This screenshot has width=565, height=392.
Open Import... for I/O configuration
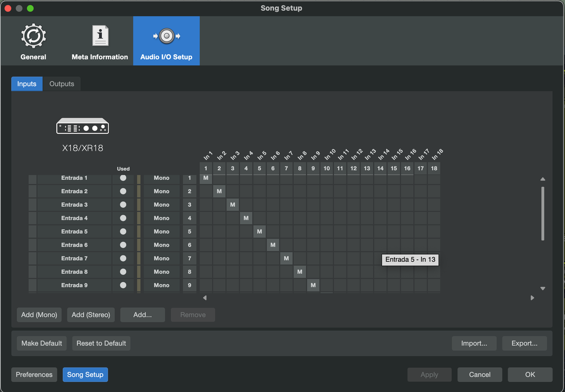pyautogui.click(x=474, y=343)
